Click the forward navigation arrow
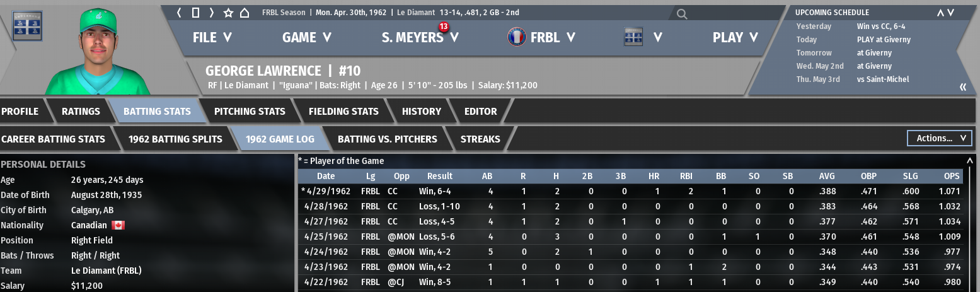 [211, 13]
